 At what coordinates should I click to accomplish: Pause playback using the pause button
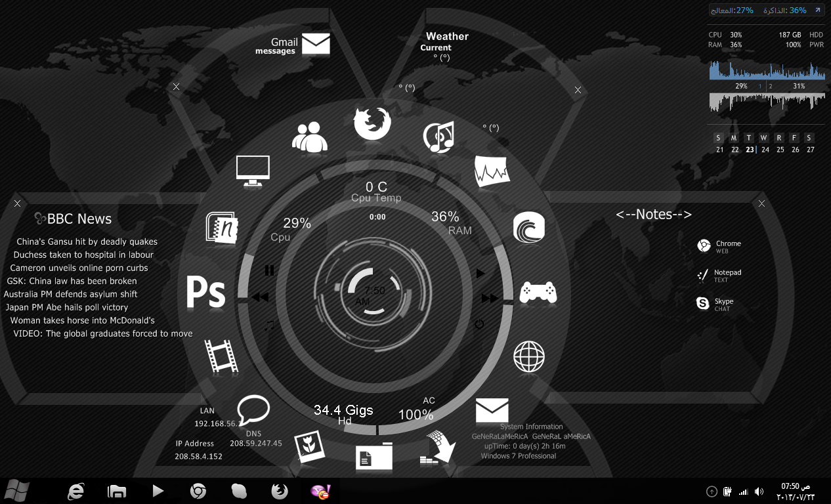(269, 270)
